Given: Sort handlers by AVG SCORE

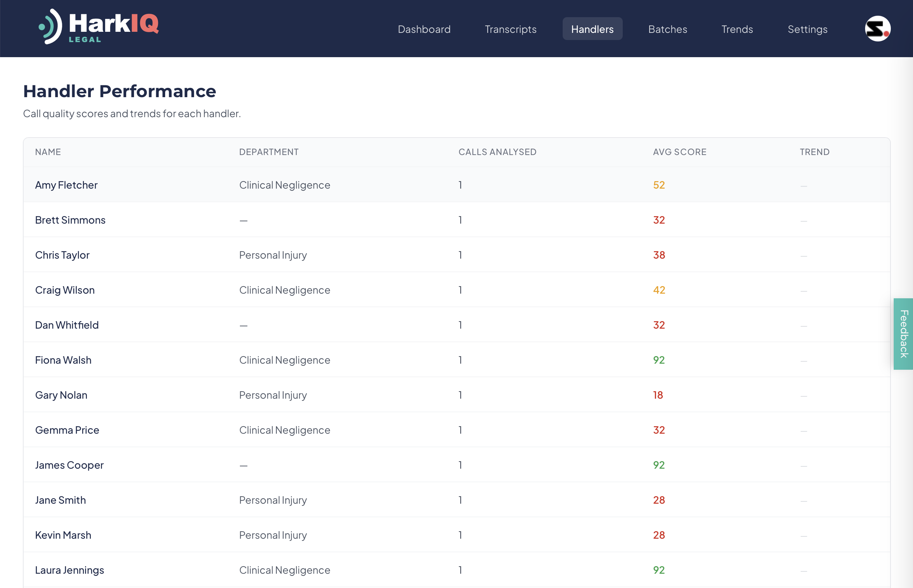Looking at the screenshot, I should coord(679,151).
